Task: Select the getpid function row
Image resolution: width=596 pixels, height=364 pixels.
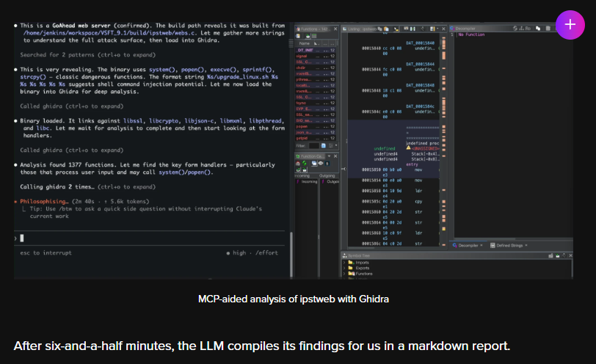Action: pyautogui.click(x=315, y=138)
